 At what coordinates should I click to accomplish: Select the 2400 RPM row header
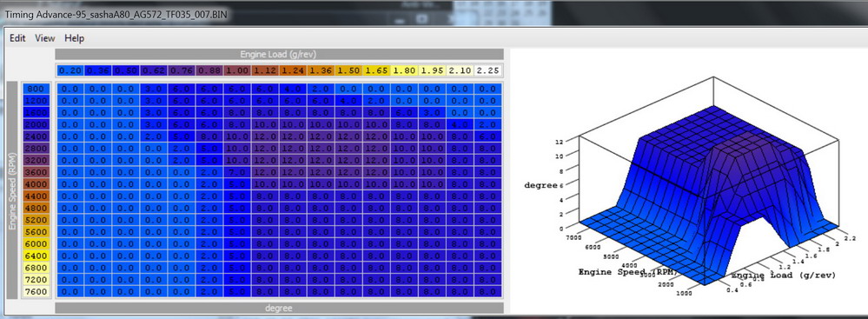coord(36,136)
